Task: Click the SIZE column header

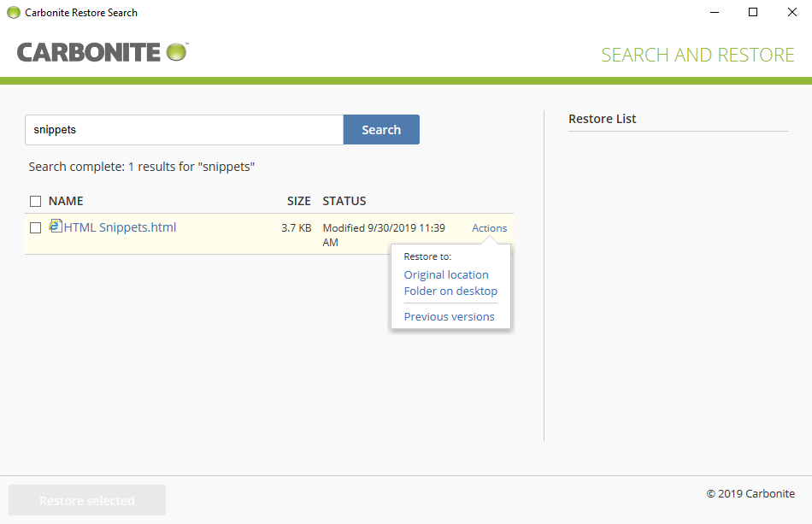Action: (299, 200)
